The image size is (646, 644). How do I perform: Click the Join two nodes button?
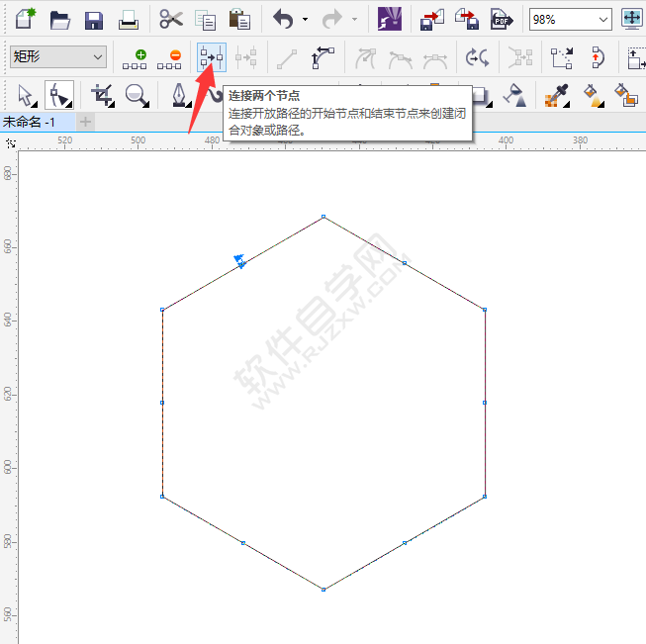point(212,58)
